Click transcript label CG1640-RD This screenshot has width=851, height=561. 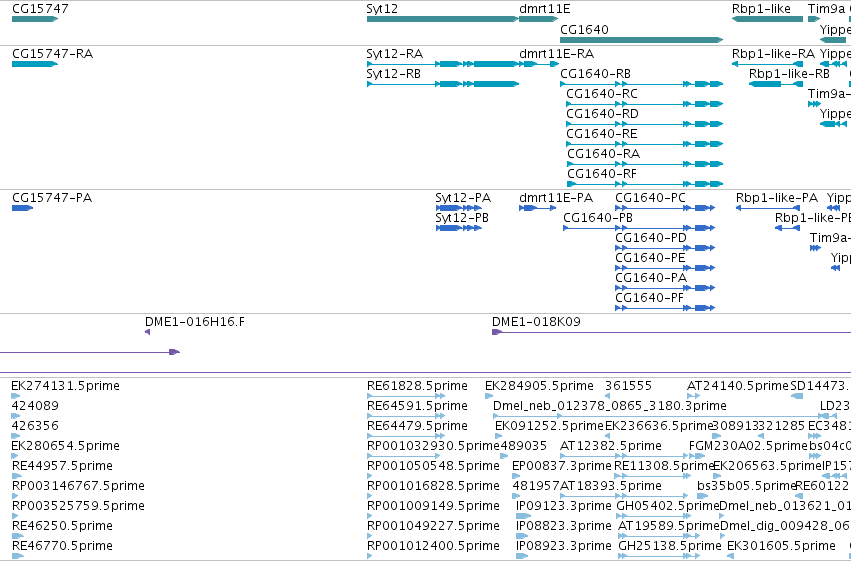point(602,114)
